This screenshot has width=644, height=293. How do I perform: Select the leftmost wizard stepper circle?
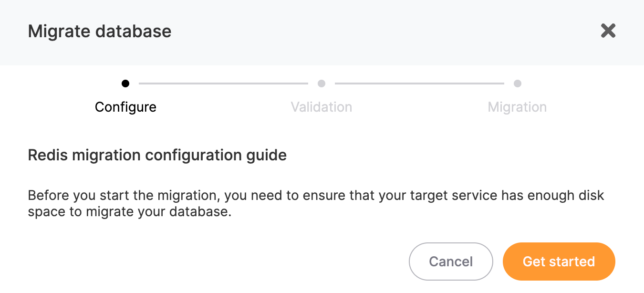(125, 83)
